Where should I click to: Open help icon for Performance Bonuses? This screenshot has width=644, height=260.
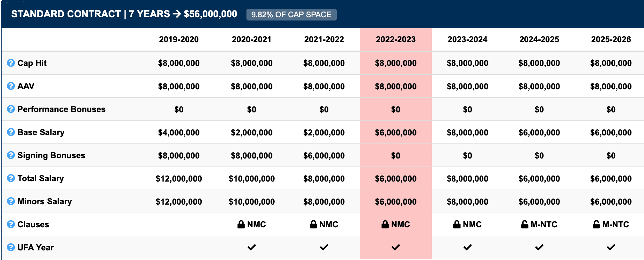click(x=11, y=109)
